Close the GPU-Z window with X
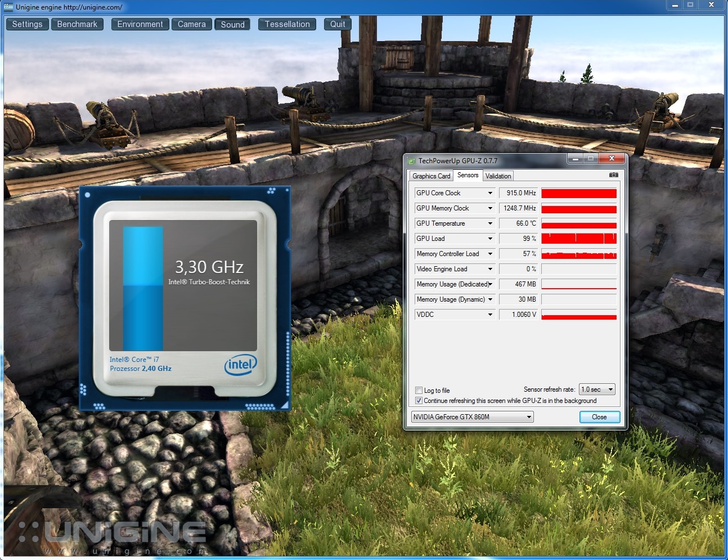 point(612,159)
